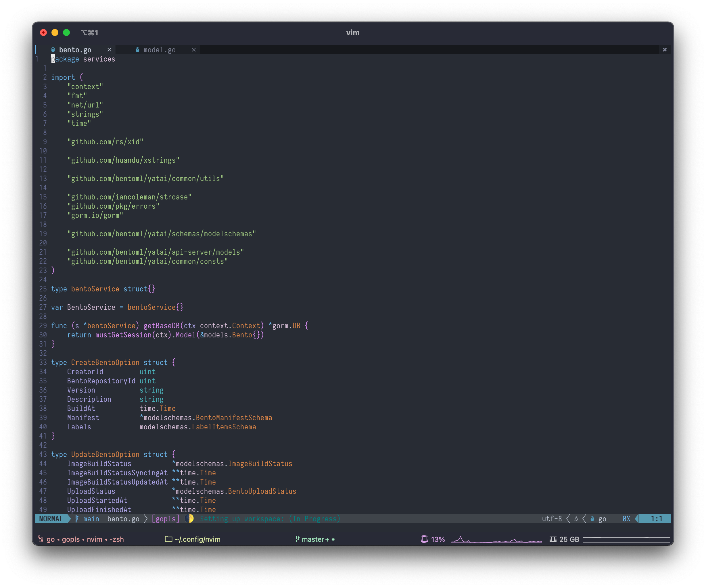The height and width of the screenshot is (588, 706).
Task: Close the model.go tab with its x
Action: 194,49
